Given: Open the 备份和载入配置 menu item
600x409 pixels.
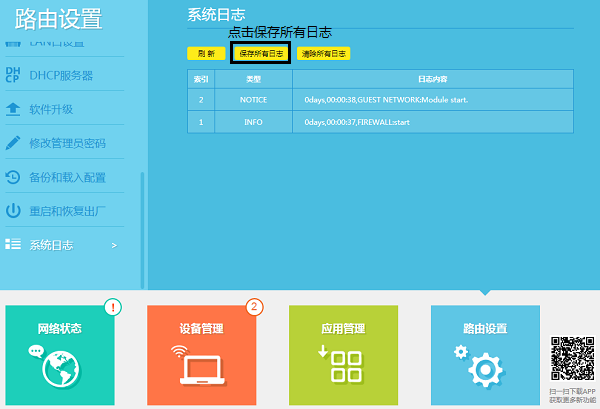Looking at the screenshot, I should (65, 178).
